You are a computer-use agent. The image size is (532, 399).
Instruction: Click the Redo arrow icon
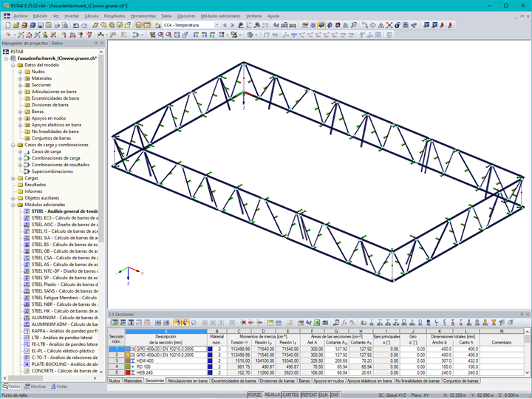coord(84,25)
